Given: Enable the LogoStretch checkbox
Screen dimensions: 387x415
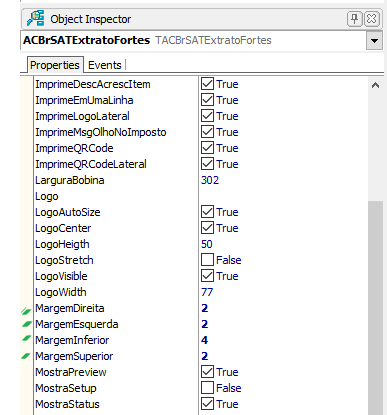Looking at the screenshot, I should (x=207, y=260).
